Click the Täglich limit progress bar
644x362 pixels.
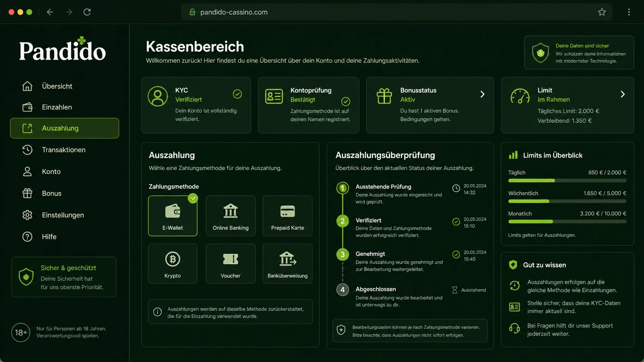[x=567, y=180]
